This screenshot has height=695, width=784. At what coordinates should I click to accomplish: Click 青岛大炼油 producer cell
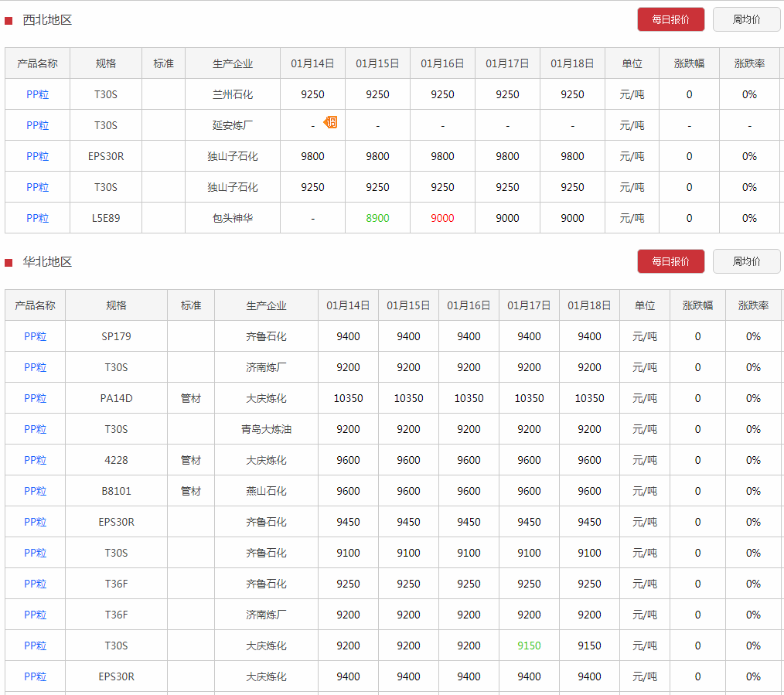[x=266, y=430]
